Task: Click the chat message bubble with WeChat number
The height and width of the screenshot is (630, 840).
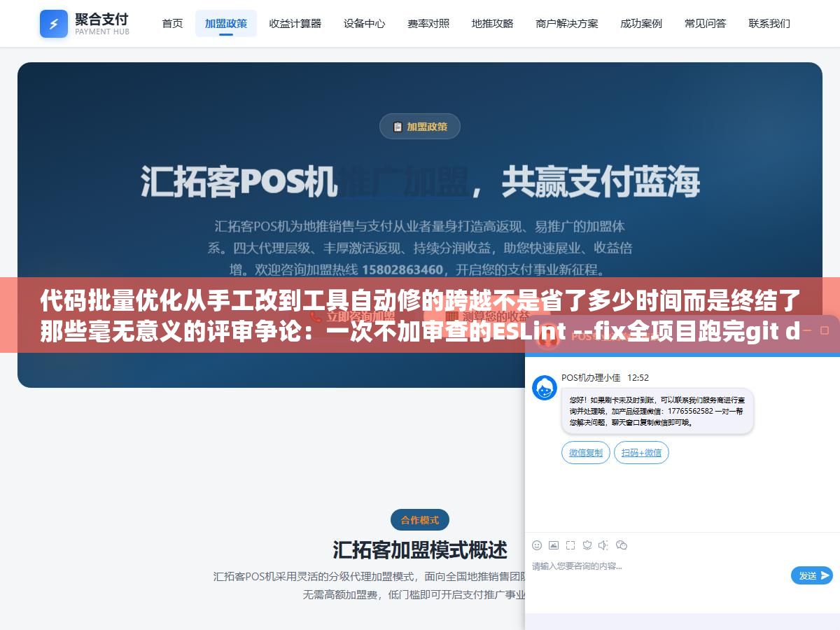Action: pos(657,412)
